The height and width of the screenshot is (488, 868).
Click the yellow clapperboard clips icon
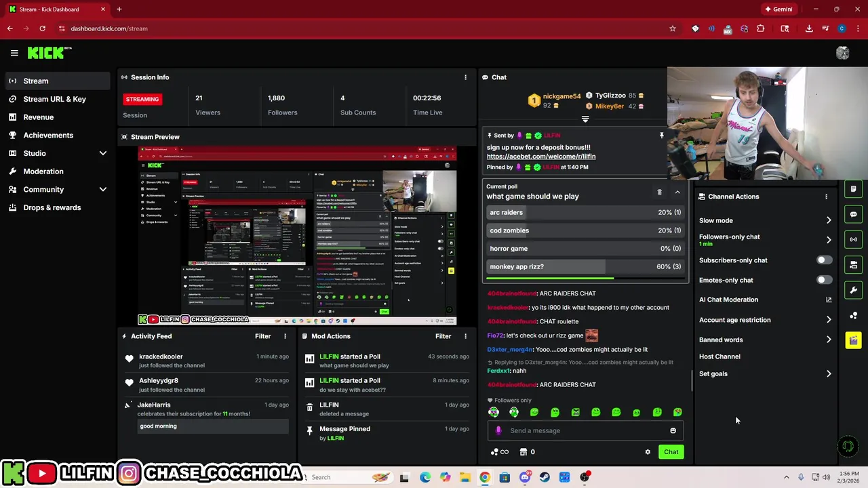pyautogui.click(x=854, y=340)
